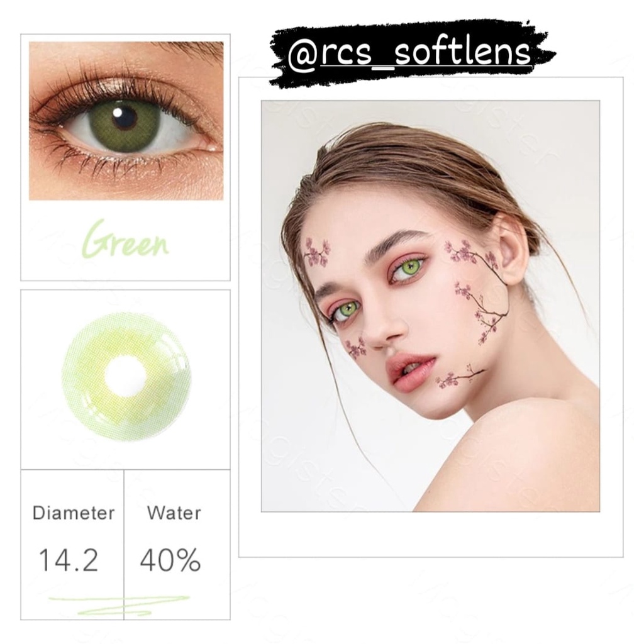Click the @rcs_softlens handle text

(x=409, y=53)
